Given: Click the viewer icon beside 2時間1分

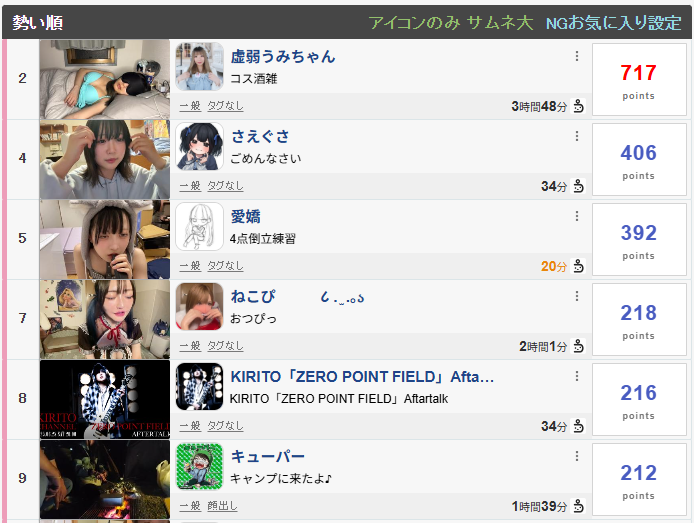Looking at the screenshot, I should point(578,346).
